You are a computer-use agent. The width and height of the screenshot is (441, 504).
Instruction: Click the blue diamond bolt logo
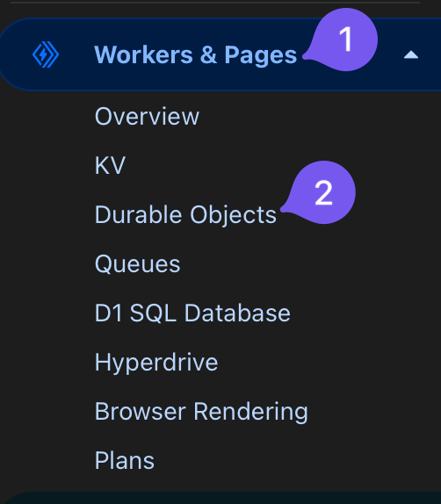coord(46,54)
